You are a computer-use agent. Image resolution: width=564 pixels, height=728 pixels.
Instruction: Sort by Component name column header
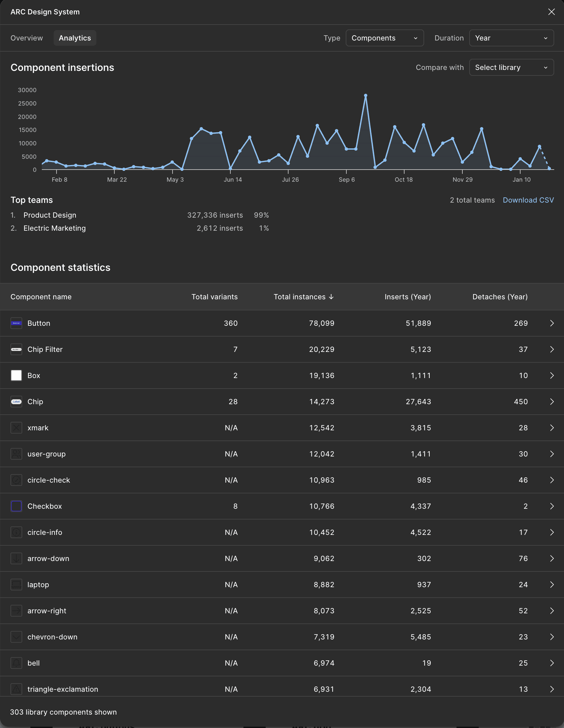[41, 297]
